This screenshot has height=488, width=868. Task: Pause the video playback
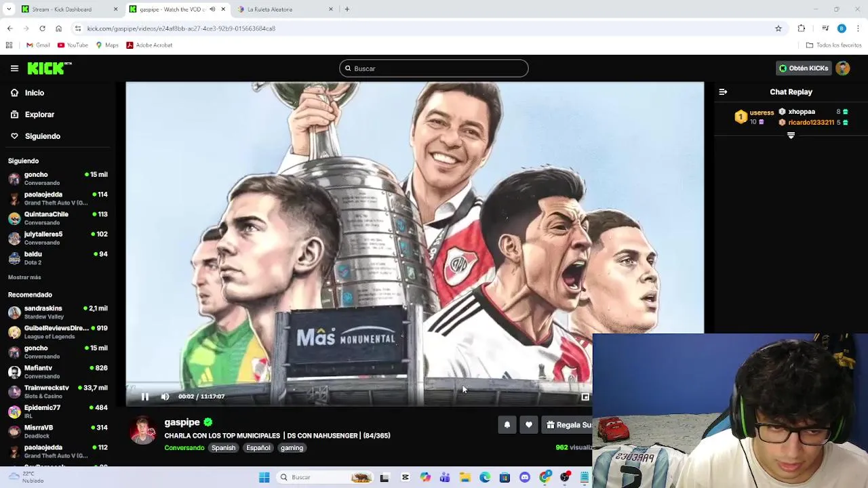(x=144, y=396)
